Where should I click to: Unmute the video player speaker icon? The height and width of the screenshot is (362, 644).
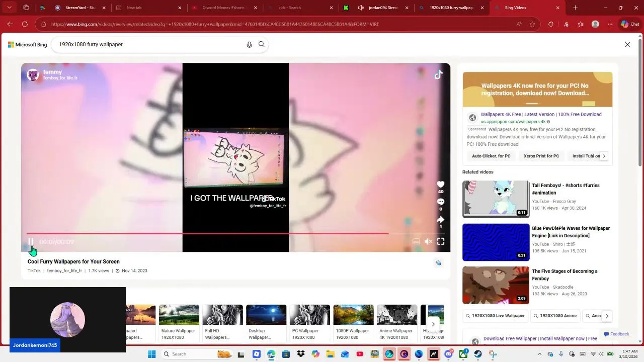point(428,242)
